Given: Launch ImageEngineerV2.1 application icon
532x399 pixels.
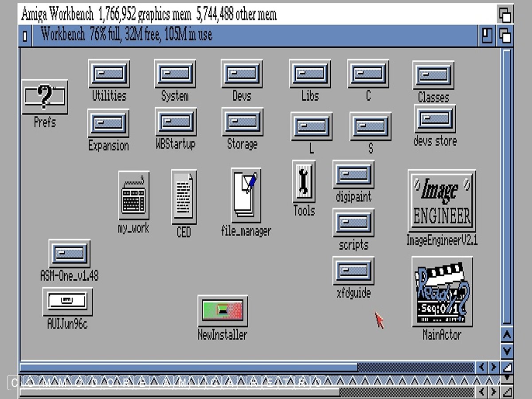Looking at the screenshot, I should pyautogui.click(x=442, y=201).
